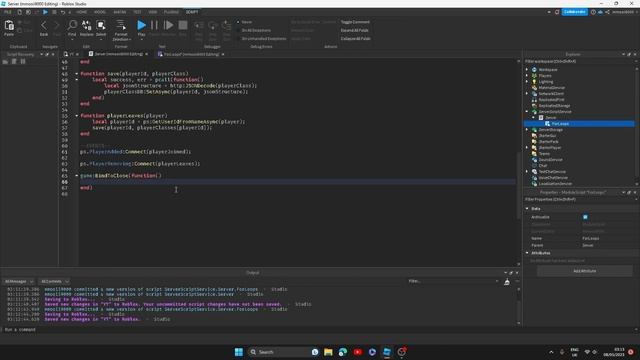Viewport: 640px width, 360px height.
Task: Expand the StarterPlayer tree node
Action: tap(527, 147)
